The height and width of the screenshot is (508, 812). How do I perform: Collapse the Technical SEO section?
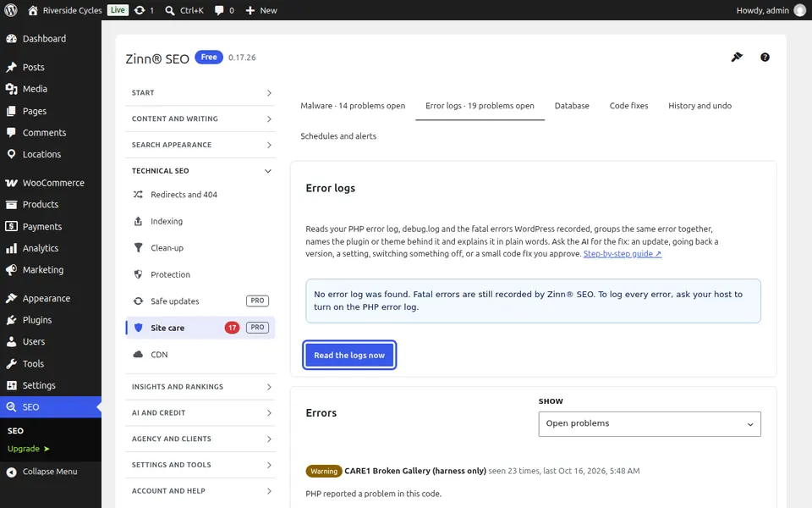200,170
